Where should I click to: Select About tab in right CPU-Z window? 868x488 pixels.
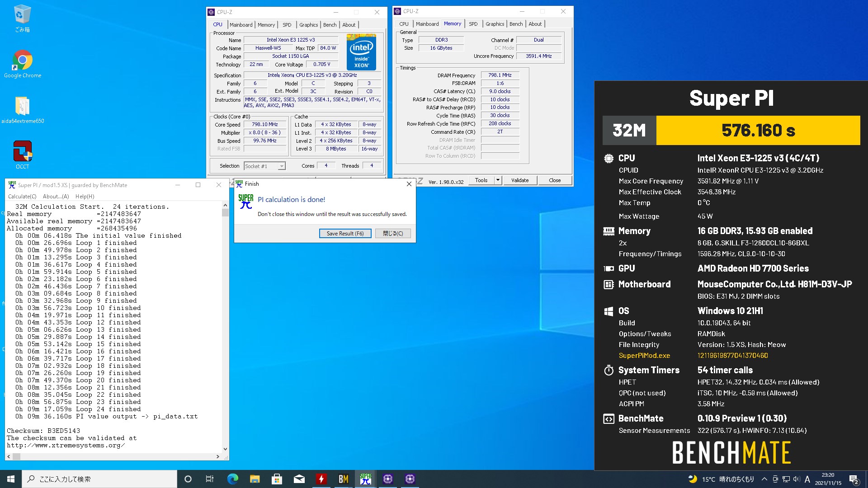click(535, 24)
